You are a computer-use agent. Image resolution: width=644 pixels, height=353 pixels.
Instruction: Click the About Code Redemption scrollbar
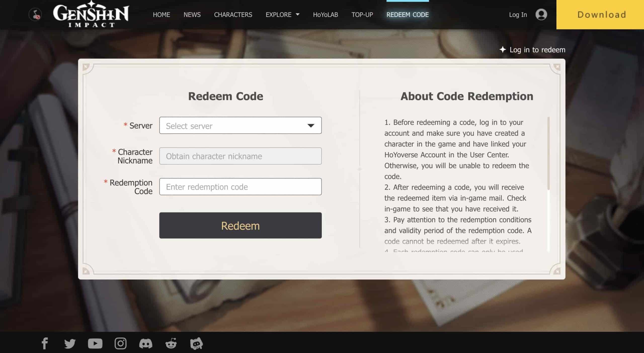click(x=548, y=153)
